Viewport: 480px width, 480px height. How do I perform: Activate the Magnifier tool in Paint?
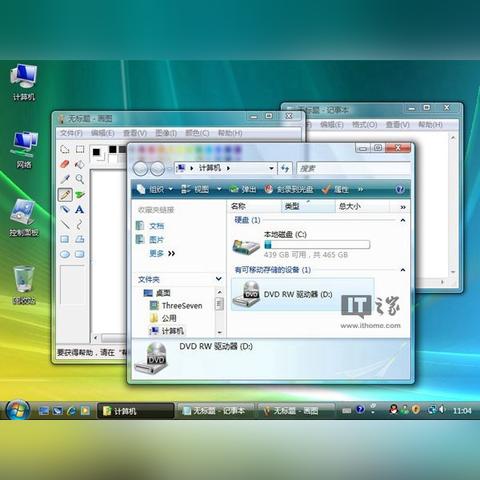[x=80, y=179]
